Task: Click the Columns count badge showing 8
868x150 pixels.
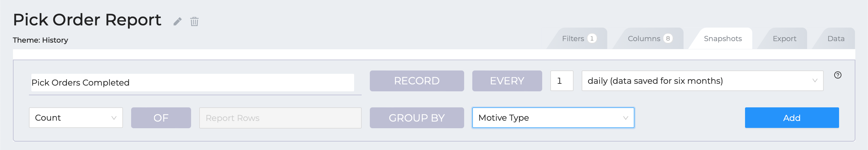Action: (668, 38)
